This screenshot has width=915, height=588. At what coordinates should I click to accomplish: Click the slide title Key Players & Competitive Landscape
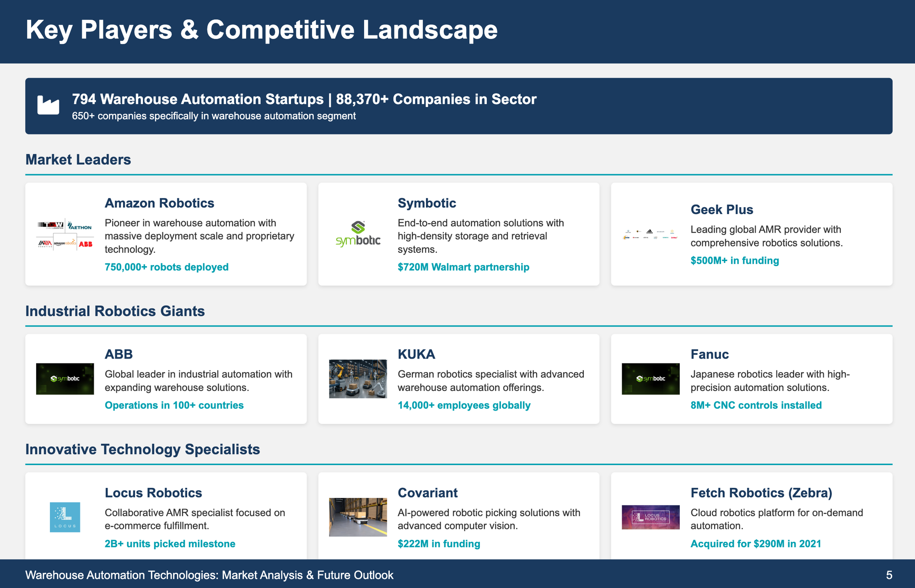(x=261, y=30)
